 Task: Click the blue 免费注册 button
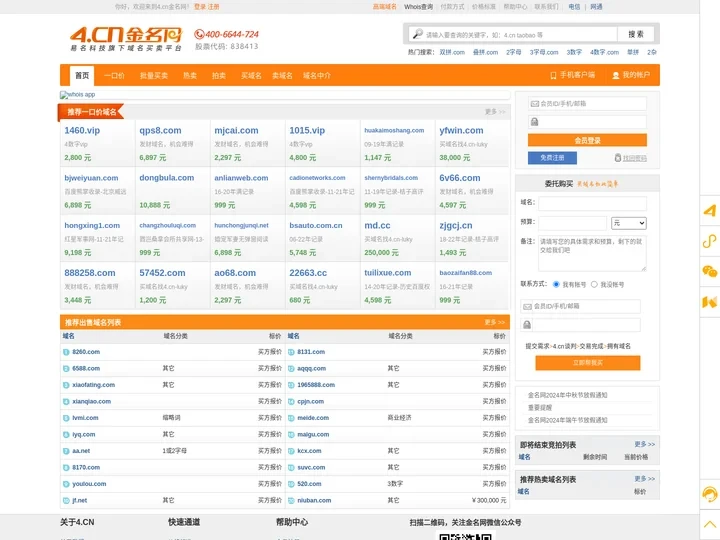coord(552,158)
